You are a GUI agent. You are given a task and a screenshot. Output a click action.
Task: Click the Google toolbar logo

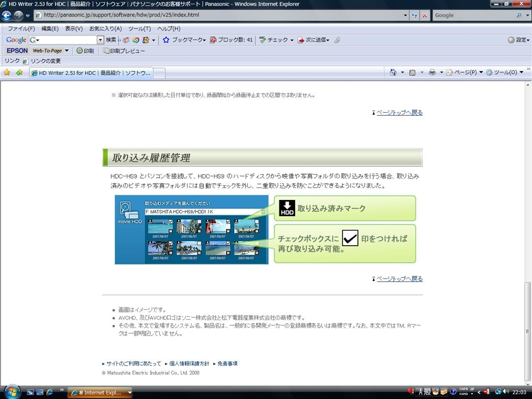click(16, 39)
